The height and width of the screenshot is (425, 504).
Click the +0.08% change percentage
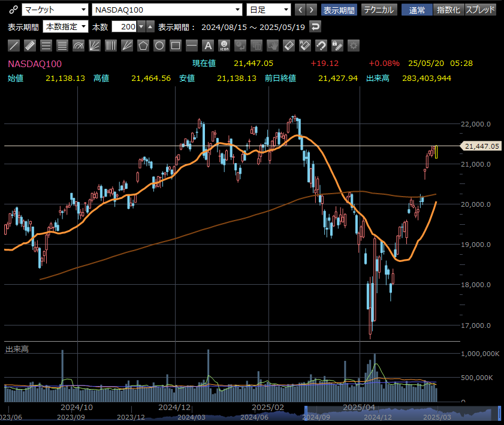[x=384, y=64]
